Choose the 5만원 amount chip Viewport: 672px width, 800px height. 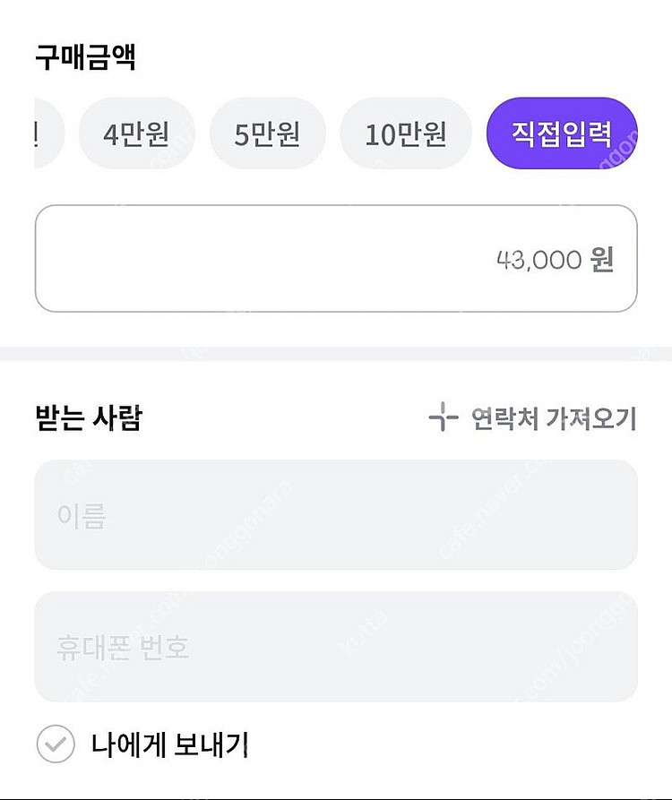[x=267, y=133]
